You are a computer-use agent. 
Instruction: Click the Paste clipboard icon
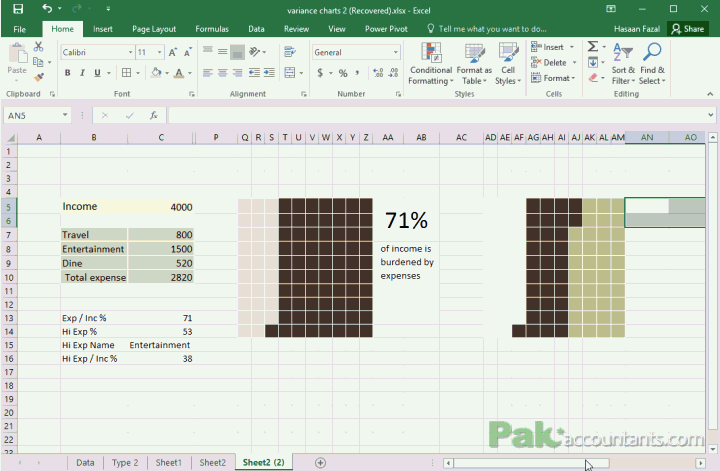17,54
